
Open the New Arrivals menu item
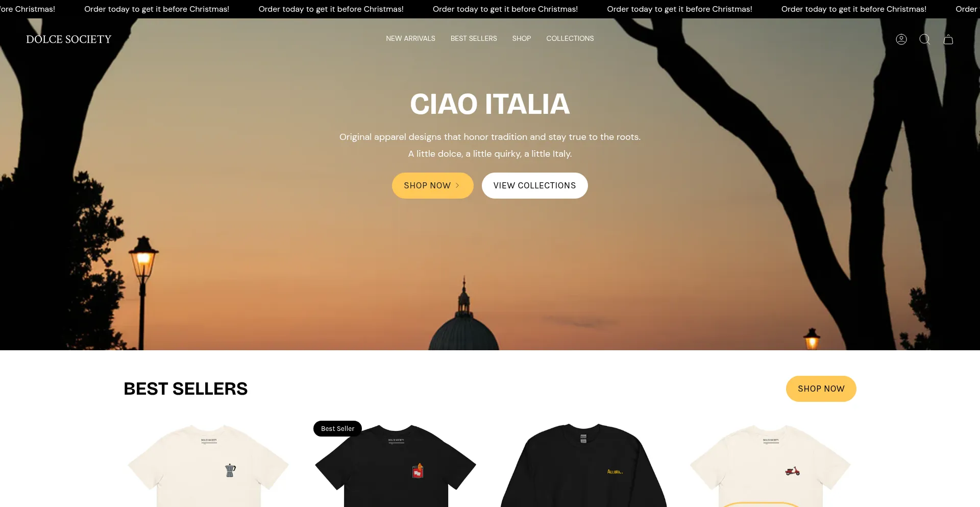pyautogui.click(x=410, y=38)
